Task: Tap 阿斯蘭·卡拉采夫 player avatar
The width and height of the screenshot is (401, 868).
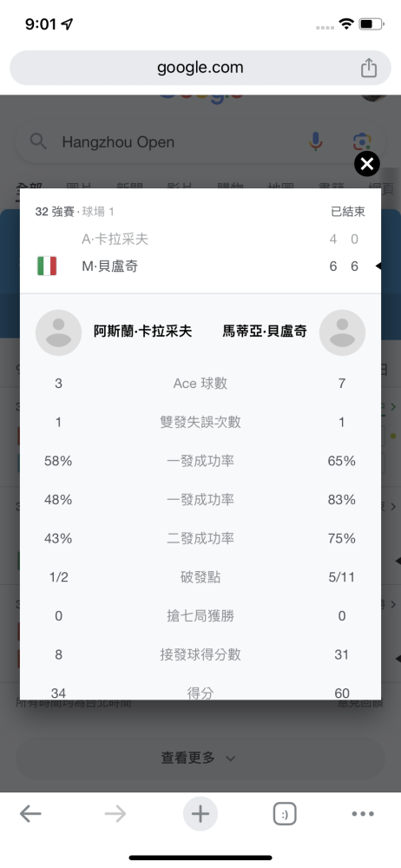Action: [x=58, y=332]
